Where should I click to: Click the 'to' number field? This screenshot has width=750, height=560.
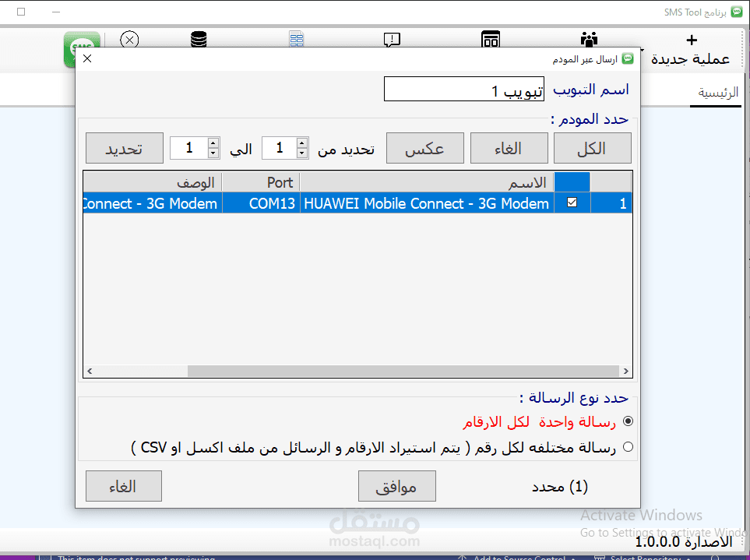click(x=189, y=148)
